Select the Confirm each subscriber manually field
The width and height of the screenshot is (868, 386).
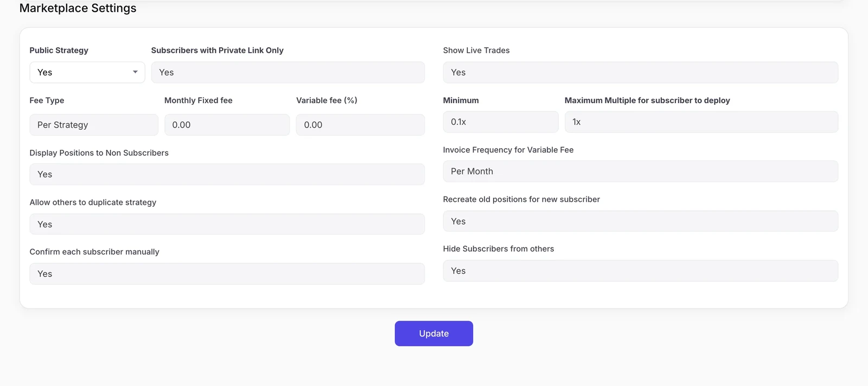click(227, 274)
